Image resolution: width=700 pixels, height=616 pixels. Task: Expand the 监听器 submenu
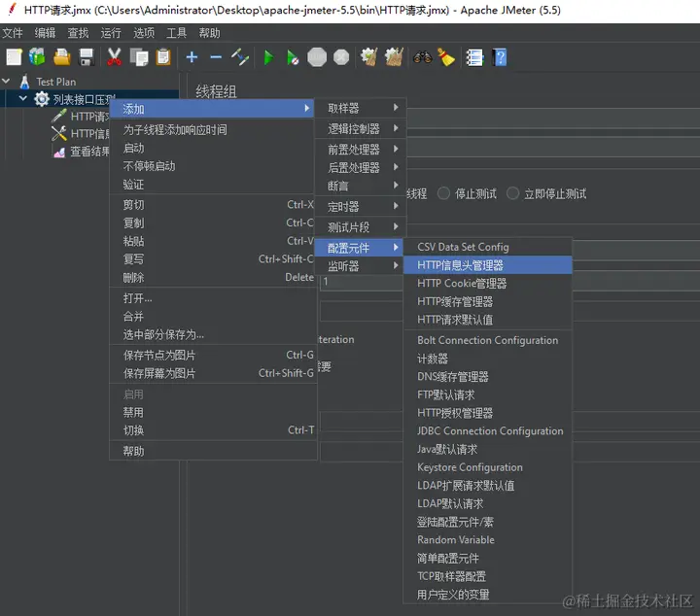361,266
